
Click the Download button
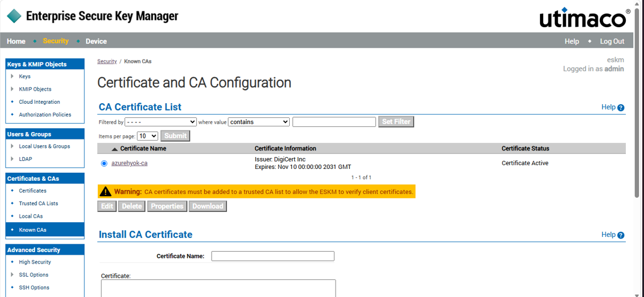tap(208, 206)
